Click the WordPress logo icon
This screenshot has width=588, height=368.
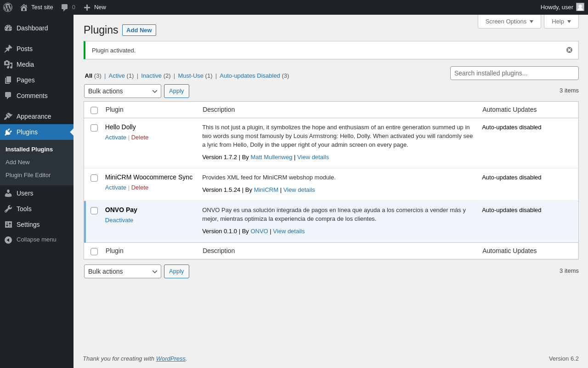[x=8, y=7]
